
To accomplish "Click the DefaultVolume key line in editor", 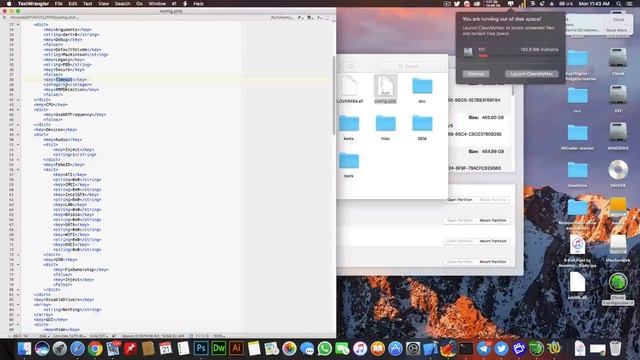I will tap(72, 50).
